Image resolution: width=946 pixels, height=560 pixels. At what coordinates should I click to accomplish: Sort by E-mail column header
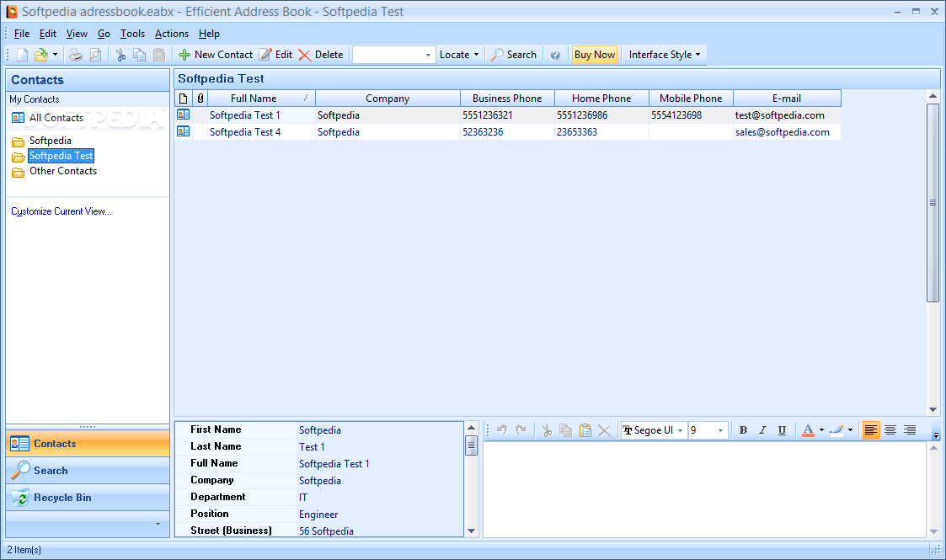tap(787, 99)
